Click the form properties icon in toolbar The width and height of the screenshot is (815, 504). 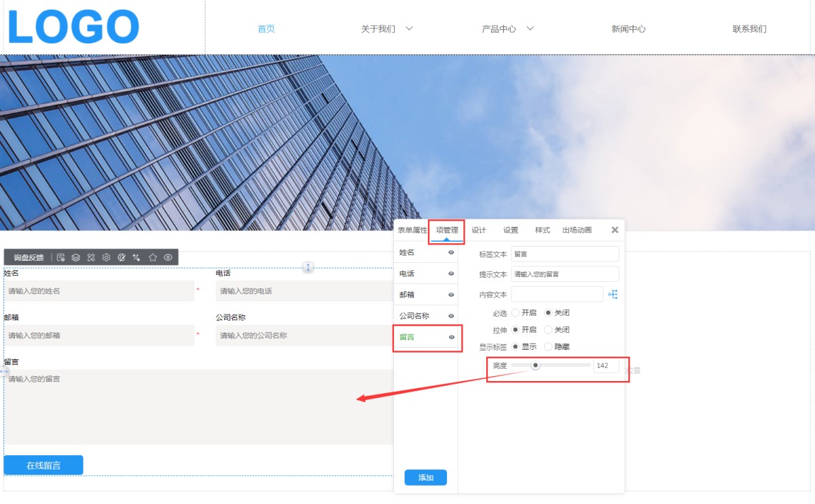[61, 257]
